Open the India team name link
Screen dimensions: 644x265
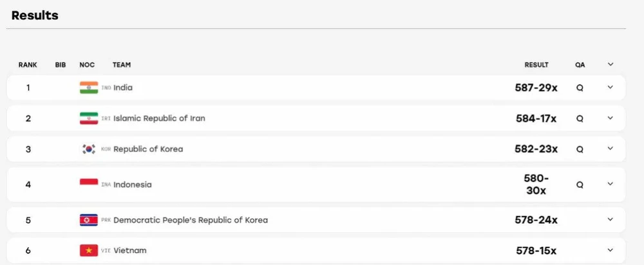[x=123, y=87]
